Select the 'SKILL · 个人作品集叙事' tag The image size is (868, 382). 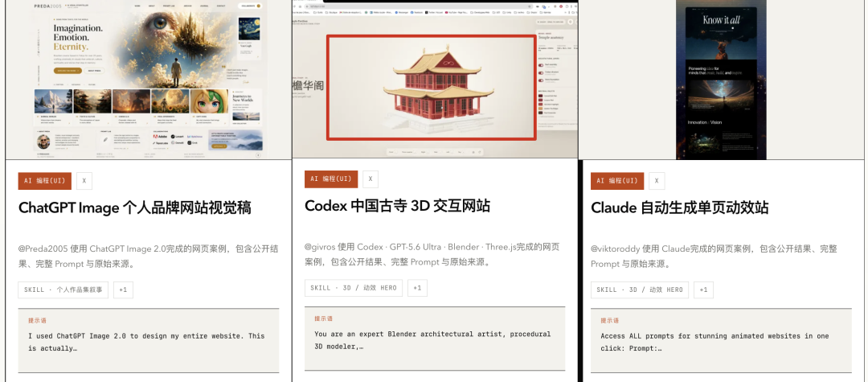click(x=63, y=290)
